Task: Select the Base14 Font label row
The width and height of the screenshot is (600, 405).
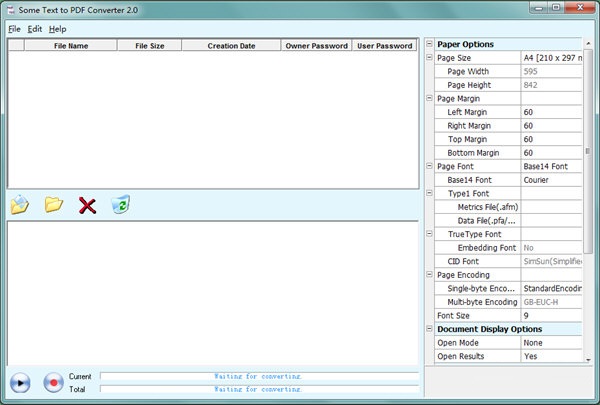Action: pos(478,180)
